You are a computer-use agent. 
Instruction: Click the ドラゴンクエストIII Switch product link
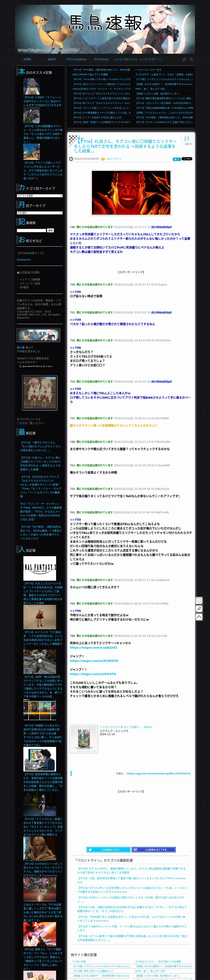click(x=126, y=727)
